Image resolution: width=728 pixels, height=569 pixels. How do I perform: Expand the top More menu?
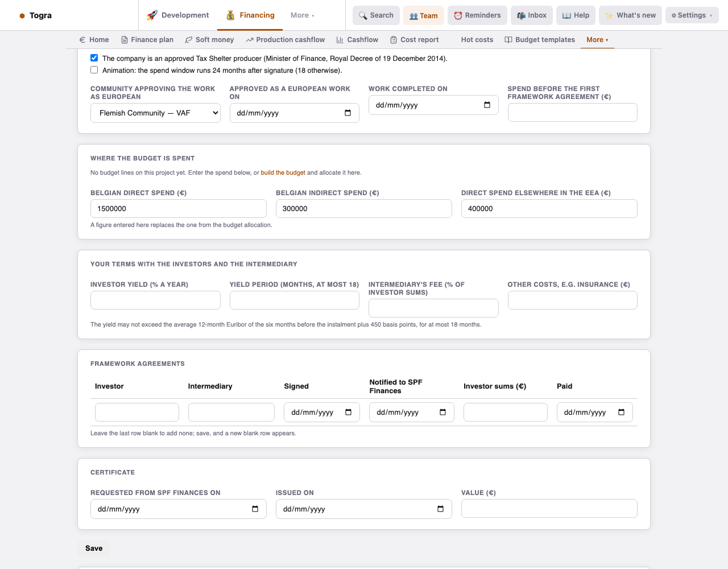tap(302, 15)
